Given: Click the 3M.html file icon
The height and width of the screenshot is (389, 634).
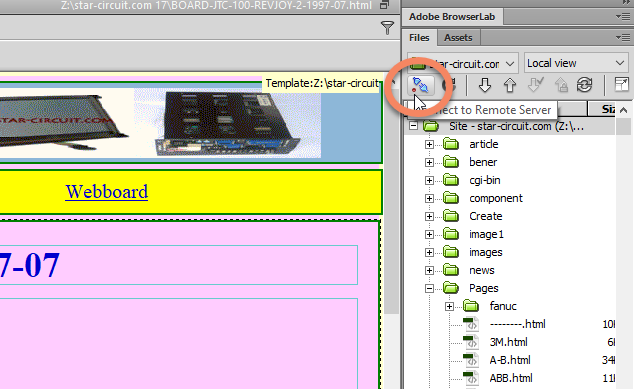Looking at the screenshot, I should click(471, 342).
